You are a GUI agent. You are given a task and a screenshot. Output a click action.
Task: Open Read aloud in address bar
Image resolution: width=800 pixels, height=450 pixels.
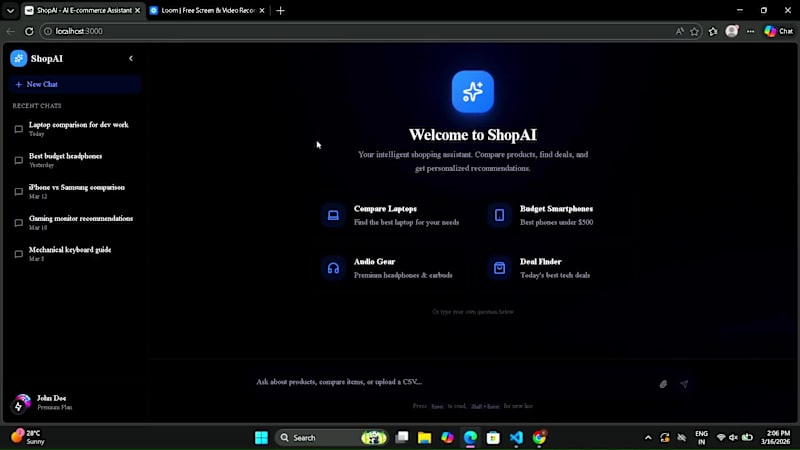pyautogui.click(x=680, y=32)
